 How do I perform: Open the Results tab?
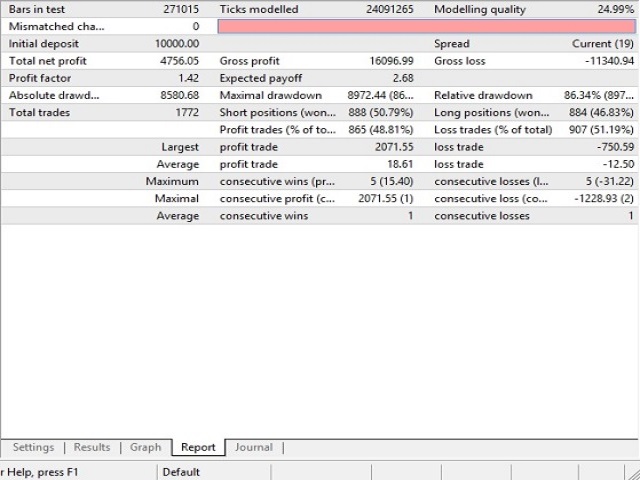coord(92,448)
